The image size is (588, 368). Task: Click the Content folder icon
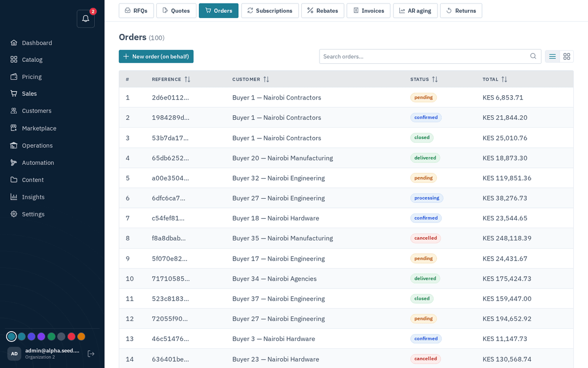pos(14,180)
